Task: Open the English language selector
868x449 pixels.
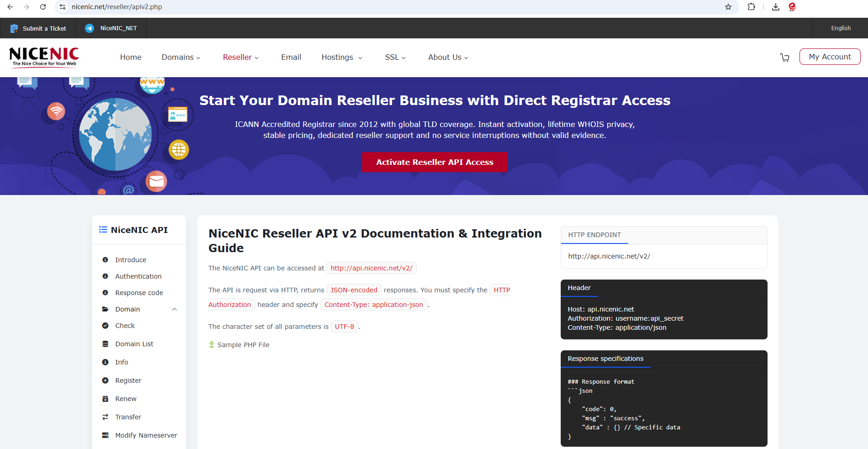Action: point(841,28)
